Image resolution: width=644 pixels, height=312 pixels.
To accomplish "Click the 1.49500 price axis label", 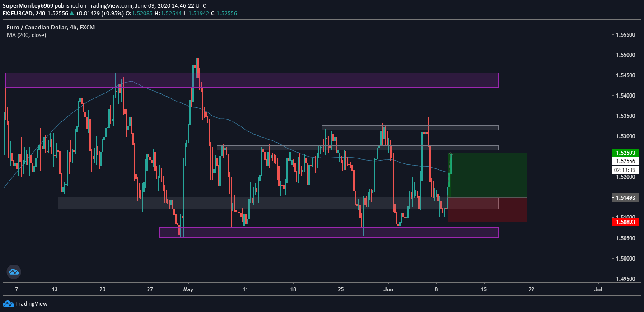I will [x=625, y=279].
